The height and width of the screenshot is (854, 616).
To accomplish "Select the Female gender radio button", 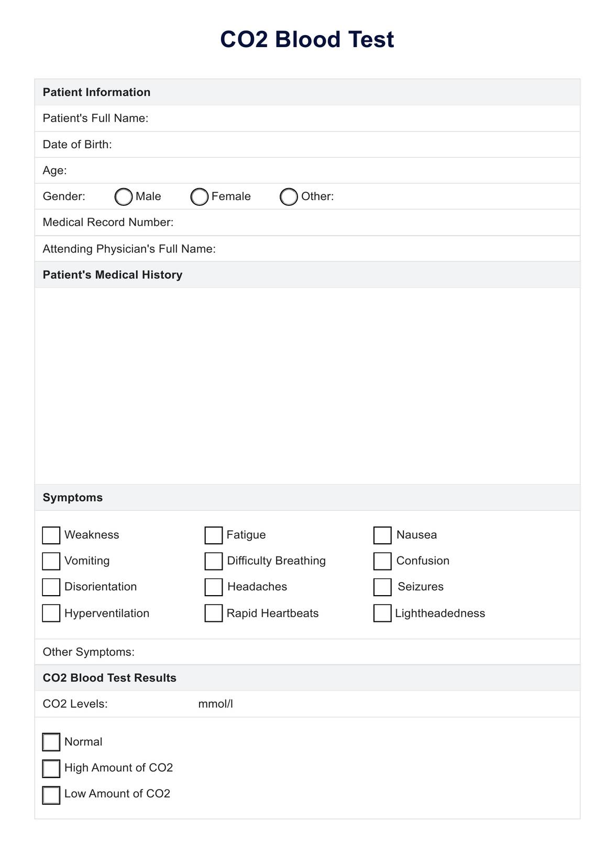I will [200, 197].
